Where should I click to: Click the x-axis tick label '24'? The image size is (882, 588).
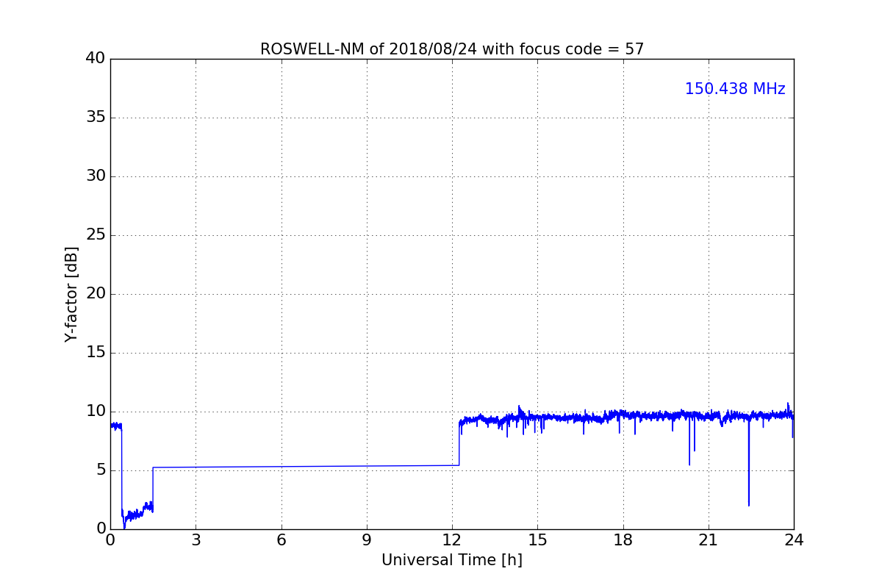pyautogui.click(x=794, y=539)
